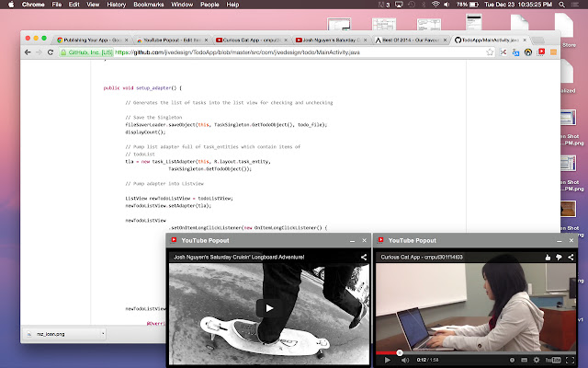588x368 pixels.
Task: Open the Edit menu
Action: (73, 5)
